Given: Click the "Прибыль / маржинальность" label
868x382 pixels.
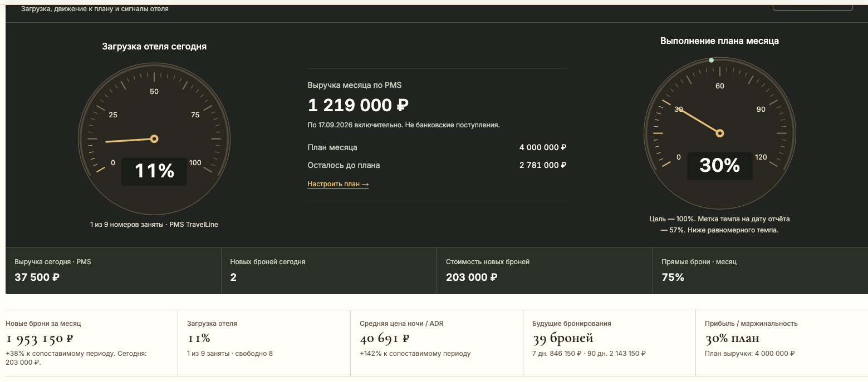Looking at the screenshot, I should [x=751, y=324].
